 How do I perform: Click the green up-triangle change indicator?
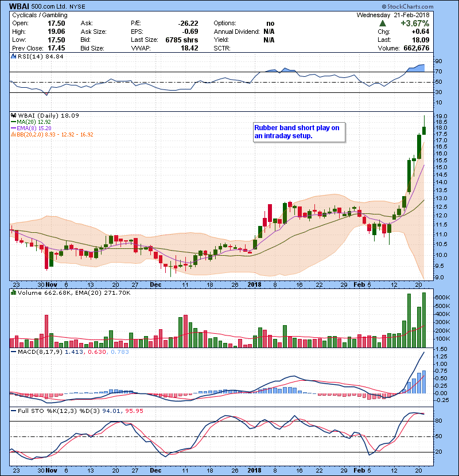383,24
